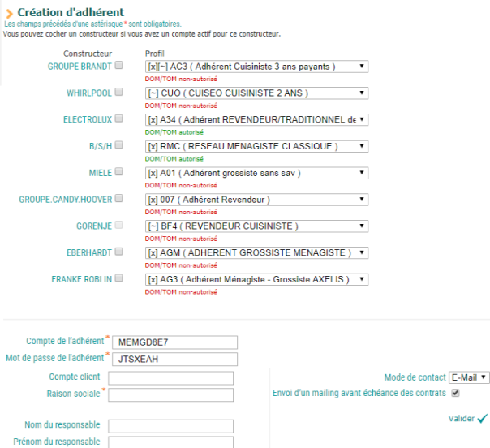Expand the ELECTROLUX A34 profile list
The width and height of the screenshot is (490, 448).
[256, 120]
